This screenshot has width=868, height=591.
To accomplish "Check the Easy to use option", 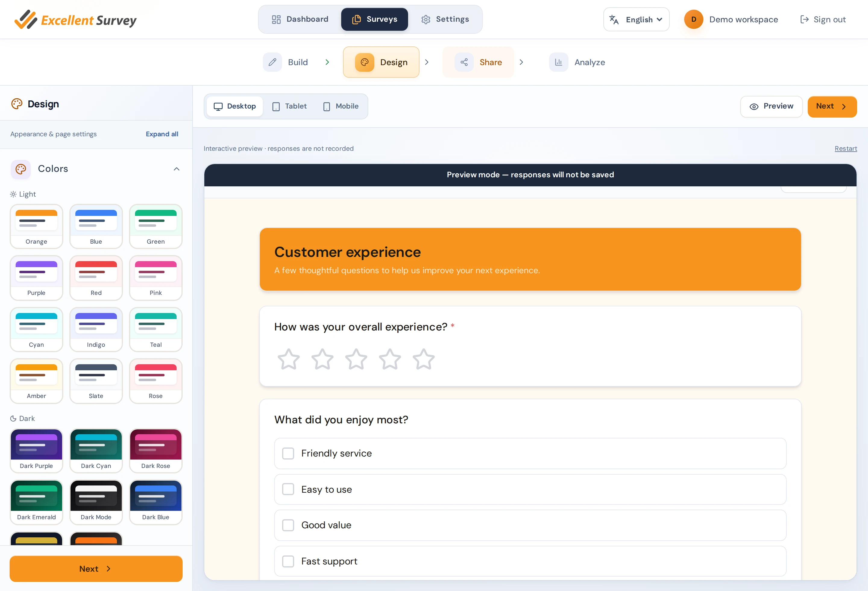I will [288, 489].
